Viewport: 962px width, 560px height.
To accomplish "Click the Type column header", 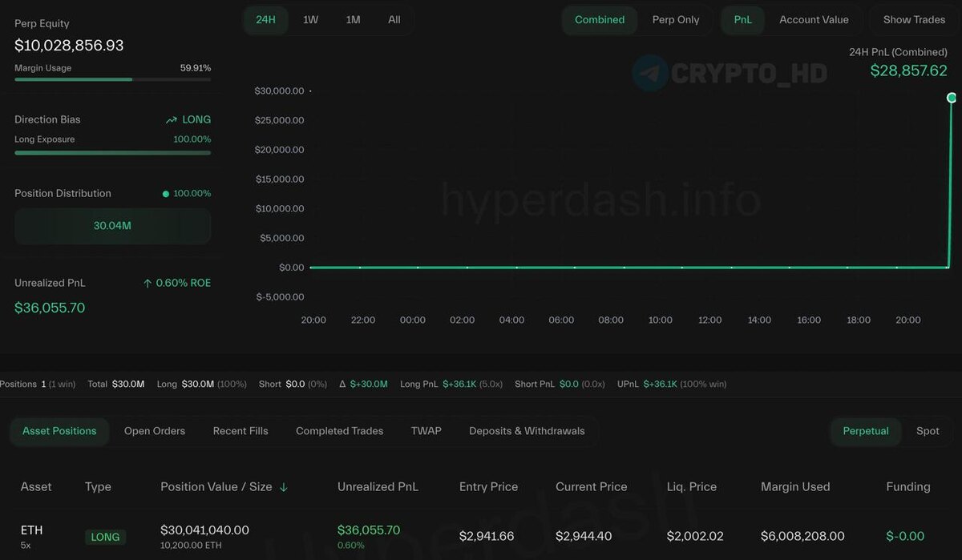I will point(98,487).
